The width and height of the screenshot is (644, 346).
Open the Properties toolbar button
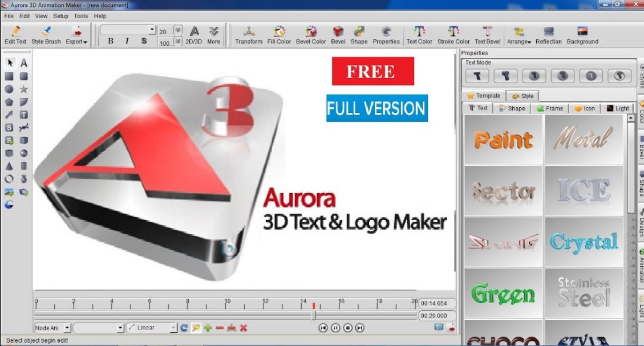386,35
